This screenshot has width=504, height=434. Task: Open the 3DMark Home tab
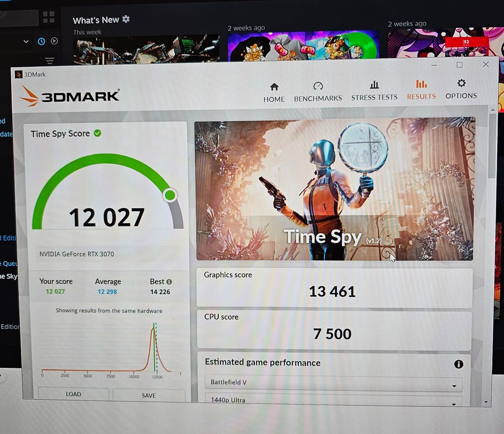274,92
